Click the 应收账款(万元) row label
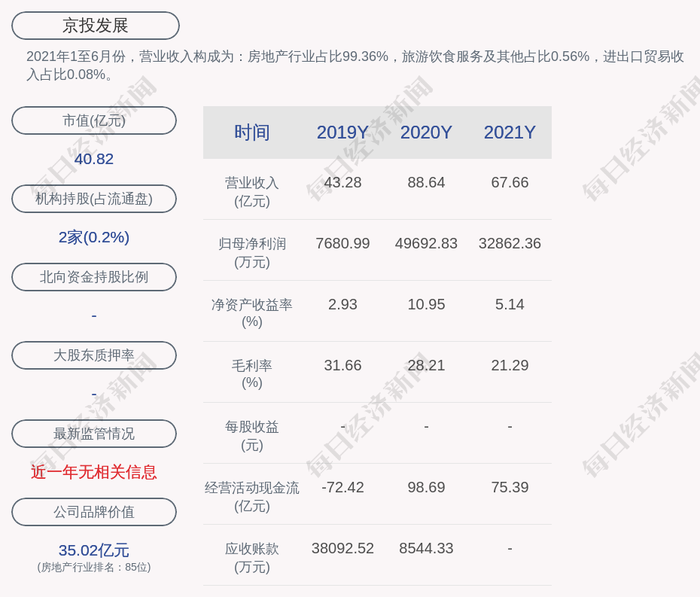The width and height of the screenshot is (700, 597). click(x=252, y=558)
